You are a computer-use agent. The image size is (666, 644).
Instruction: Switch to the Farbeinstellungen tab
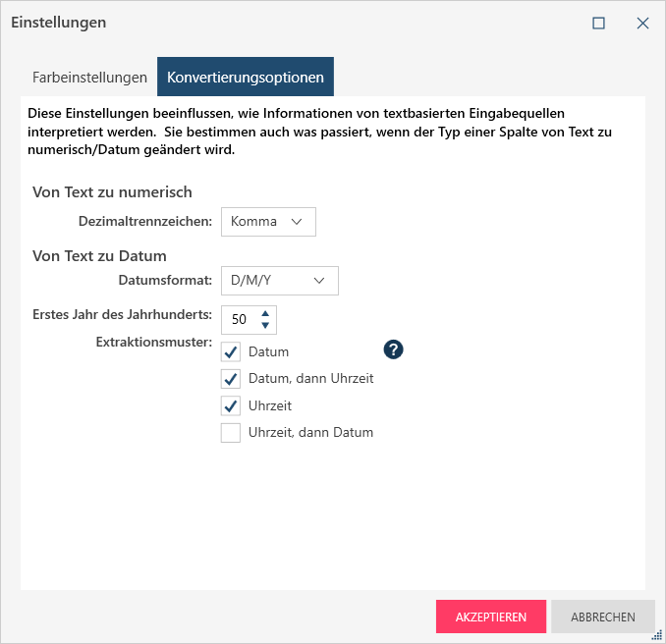click(x=89, y=77)
